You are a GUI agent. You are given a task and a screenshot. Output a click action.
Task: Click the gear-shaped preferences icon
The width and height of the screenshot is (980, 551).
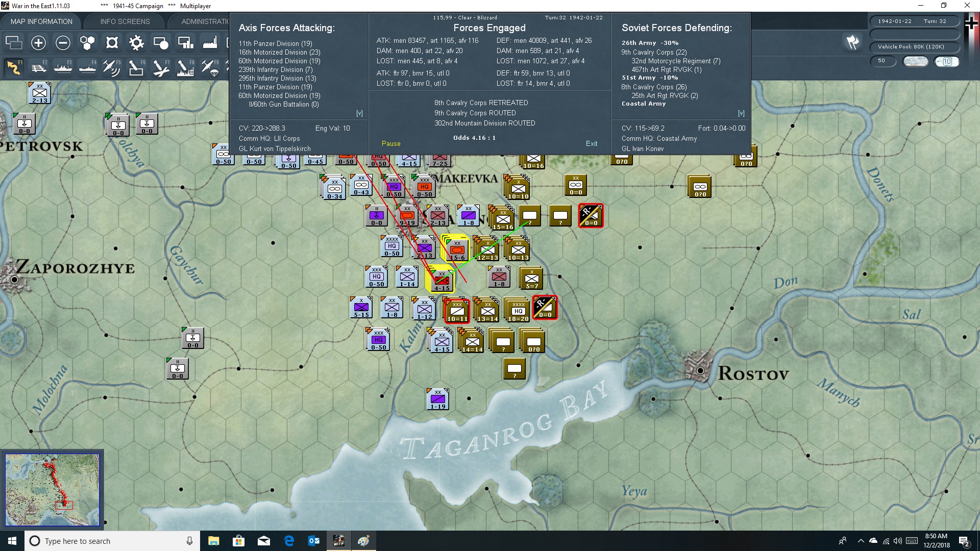[x=136, y=43]
